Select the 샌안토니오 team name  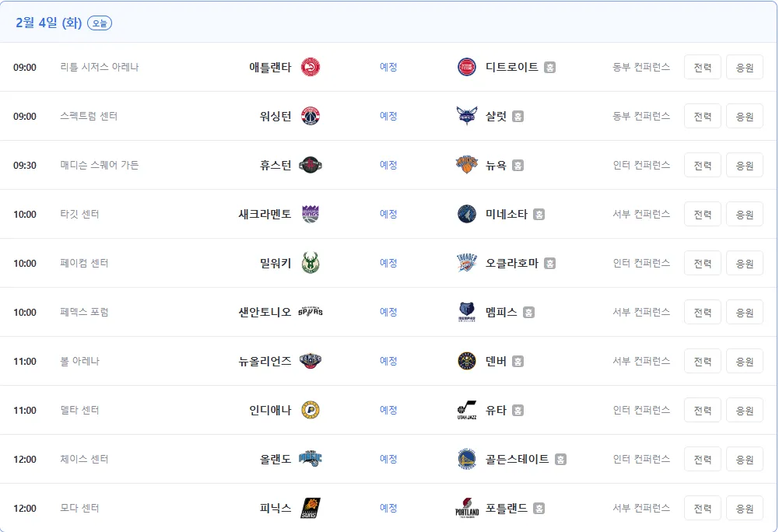[x=265, y=312]
